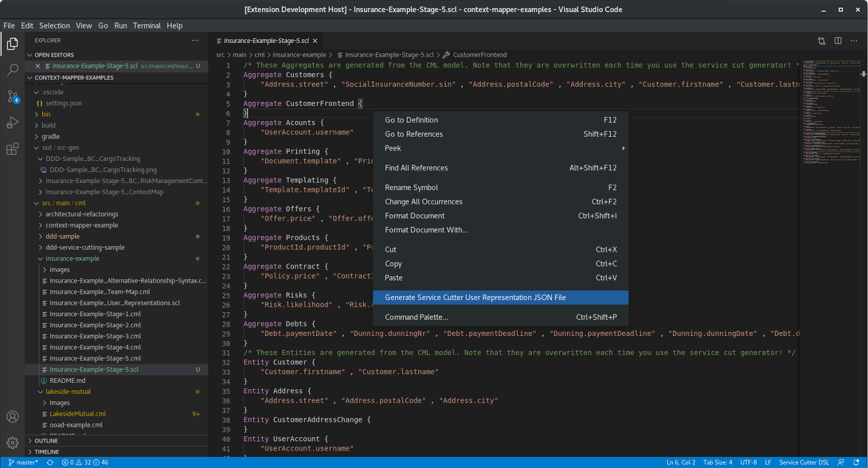The image size is (868, 468).
Task: Expand the Outline section
Action: [116, 441]
